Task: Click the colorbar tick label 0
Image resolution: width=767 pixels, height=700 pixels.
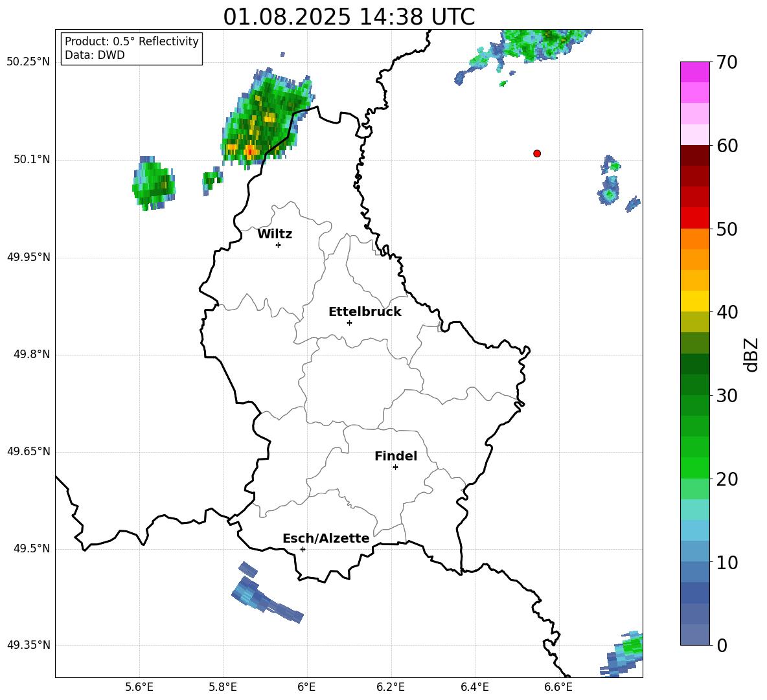Action: 722,645
